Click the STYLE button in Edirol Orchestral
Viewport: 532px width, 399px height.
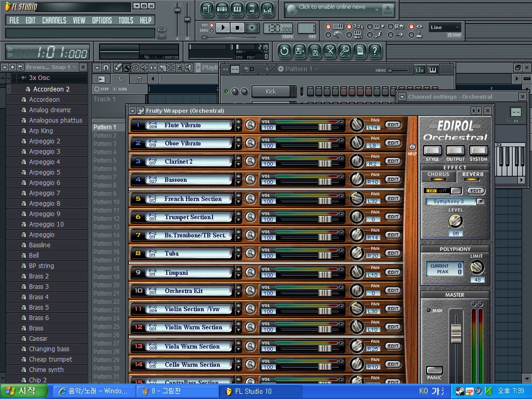432,151
